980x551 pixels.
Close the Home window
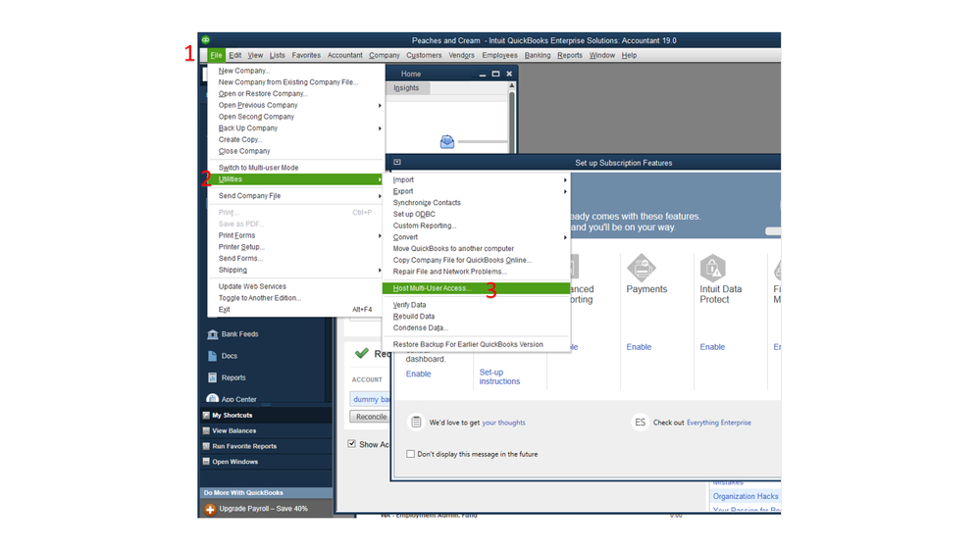(x=509, y=74)
